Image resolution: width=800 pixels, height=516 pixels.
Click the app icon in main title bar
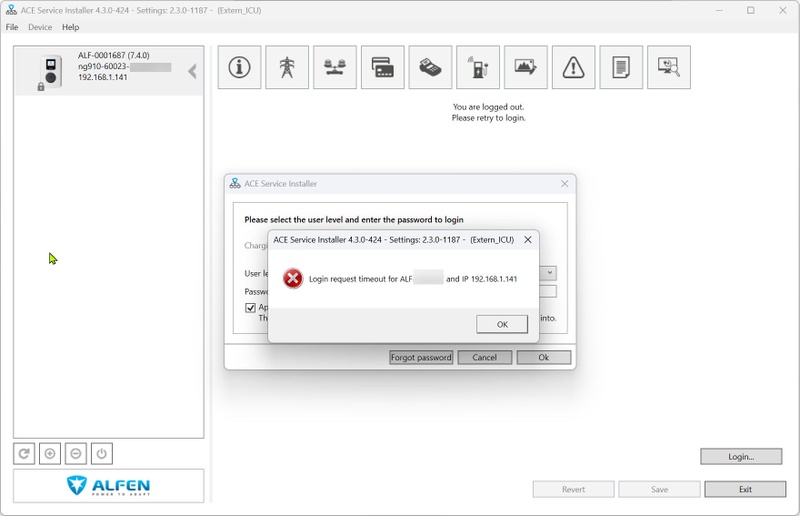11,10
